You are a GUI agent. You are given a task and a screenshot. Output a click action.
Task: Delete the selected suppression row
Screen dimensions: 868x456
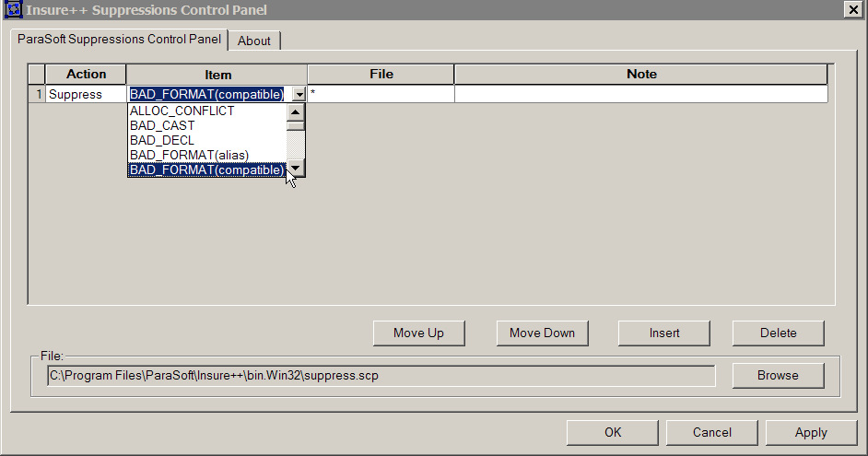coord(778,333)
